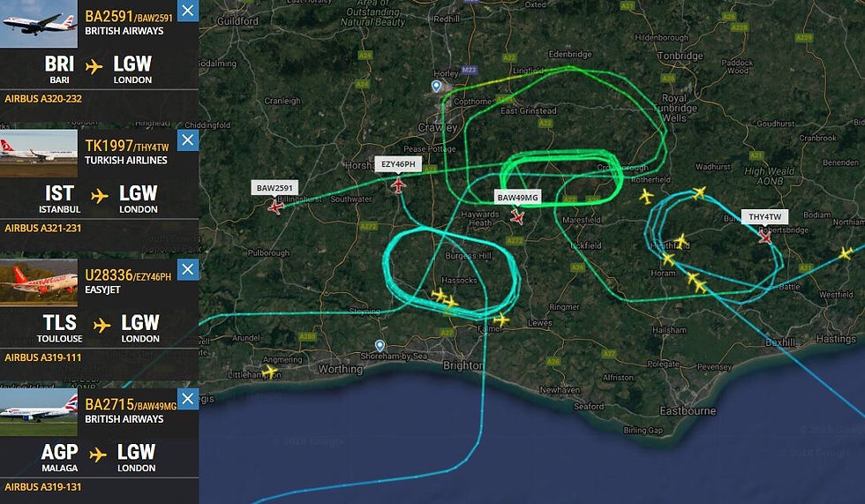
Task: Close the U28336 easyJet panel
Action: coord(187,269)
